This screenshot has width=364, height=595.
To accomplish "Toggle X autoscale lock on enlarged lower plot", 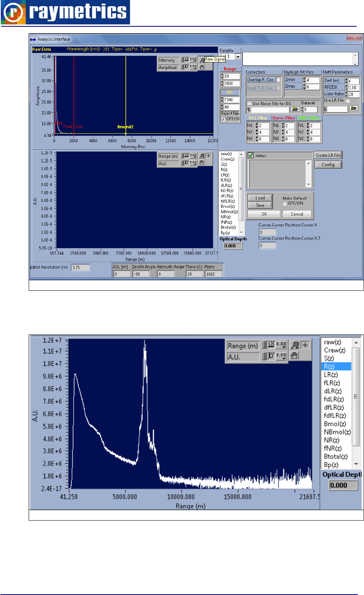I will 269,345.
